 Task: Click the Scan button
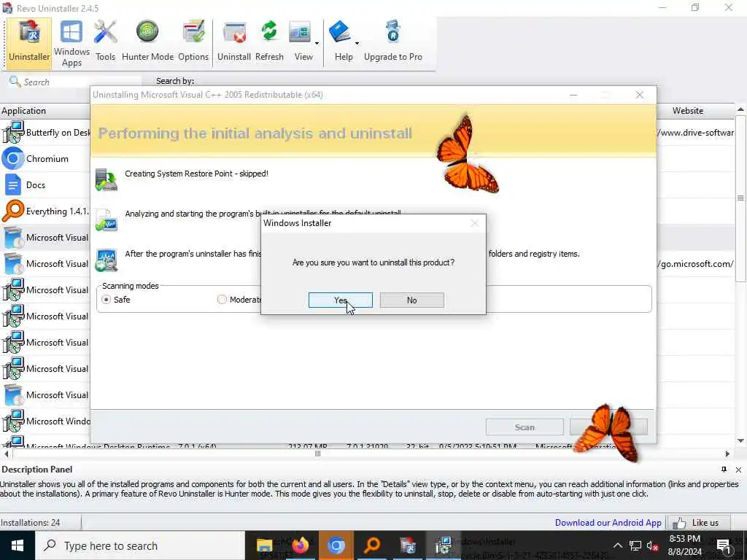(525, 427)
